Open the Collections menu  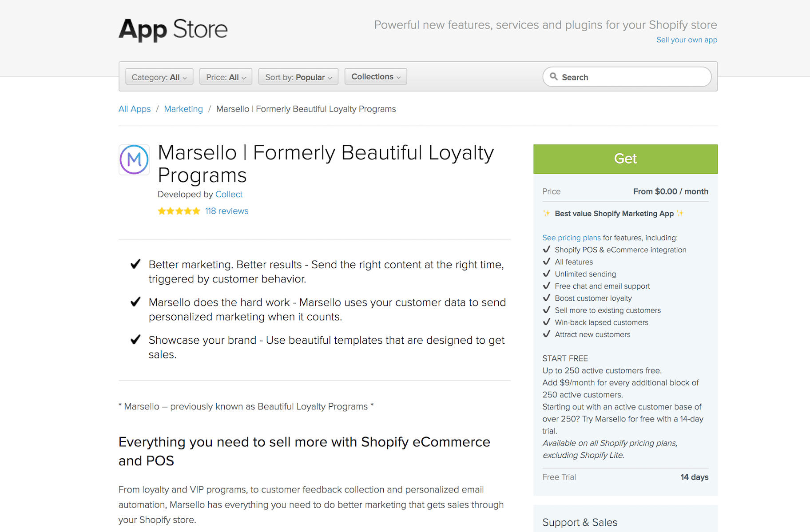(x=376, y=76)
